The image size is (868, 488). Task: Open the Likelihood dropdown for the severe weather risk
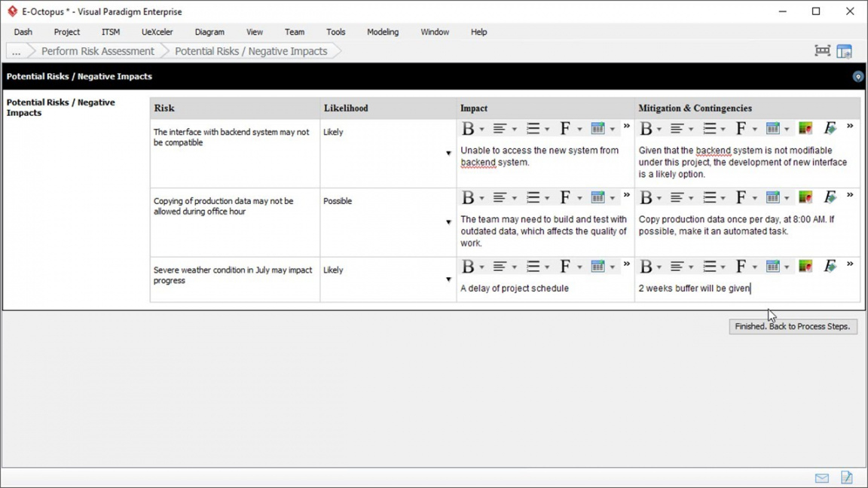[x=448, y=279]
